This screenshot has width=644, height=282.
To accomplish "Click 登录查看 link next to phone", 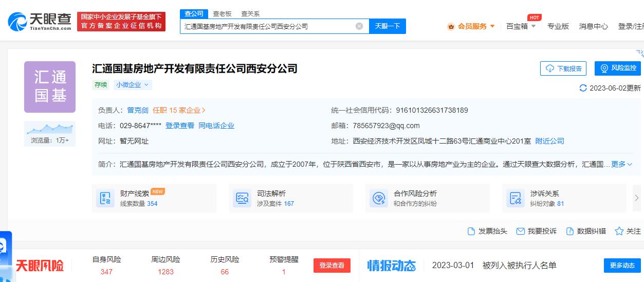I will [180, 126].
